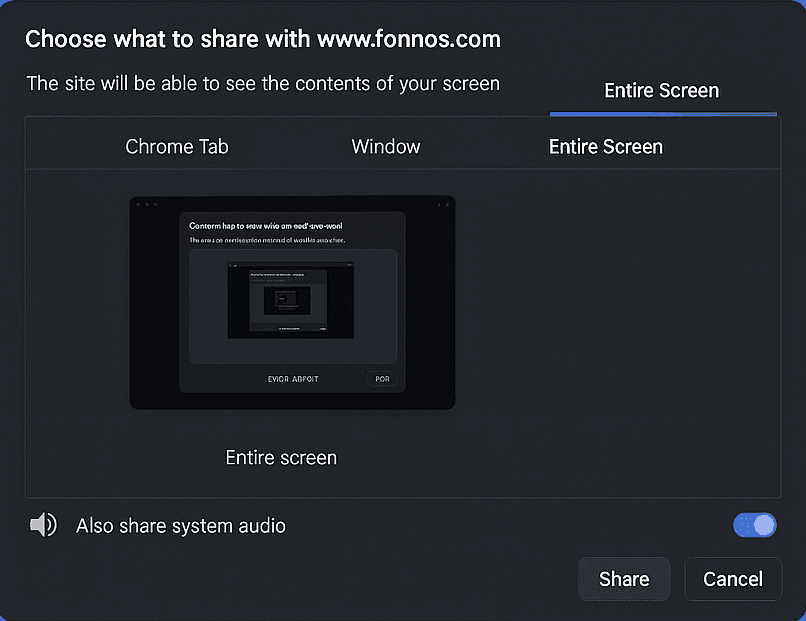Switch to the Window tab
This screenshot has height=621, width=806.
pyautogui.click(x=386, y=147)
